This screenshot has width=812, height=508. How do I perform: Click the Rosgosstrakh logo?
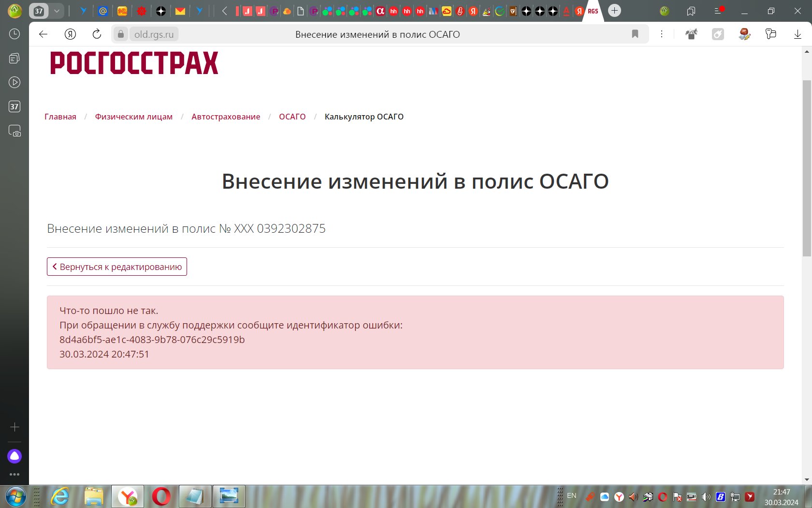point(134,63)
